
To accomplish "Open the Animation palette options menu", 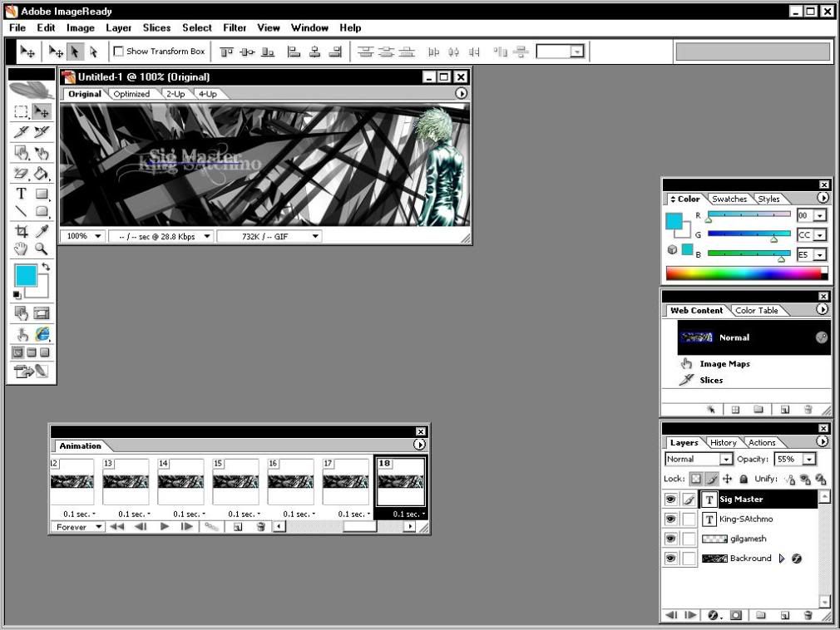I will tap(419, 445).
